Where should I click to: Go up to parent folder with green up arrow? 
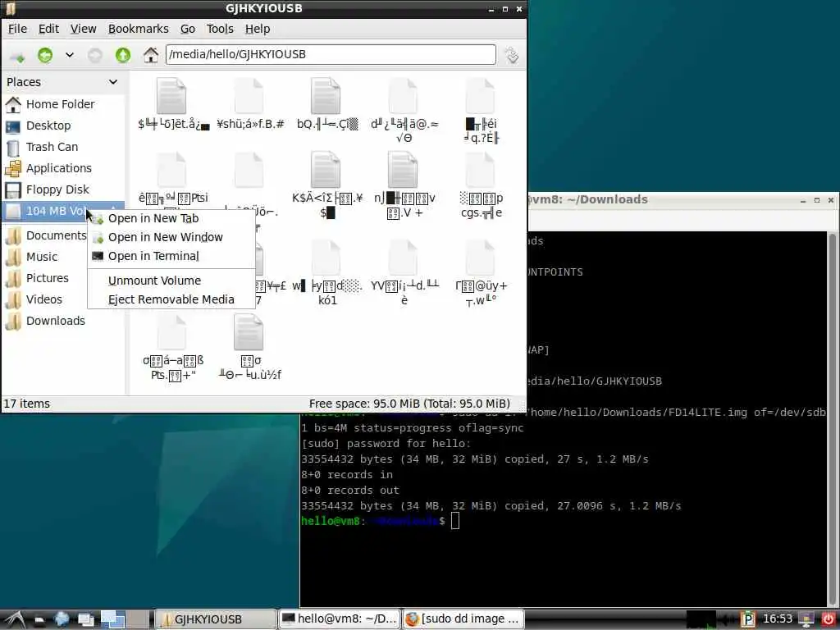[123, 55]
